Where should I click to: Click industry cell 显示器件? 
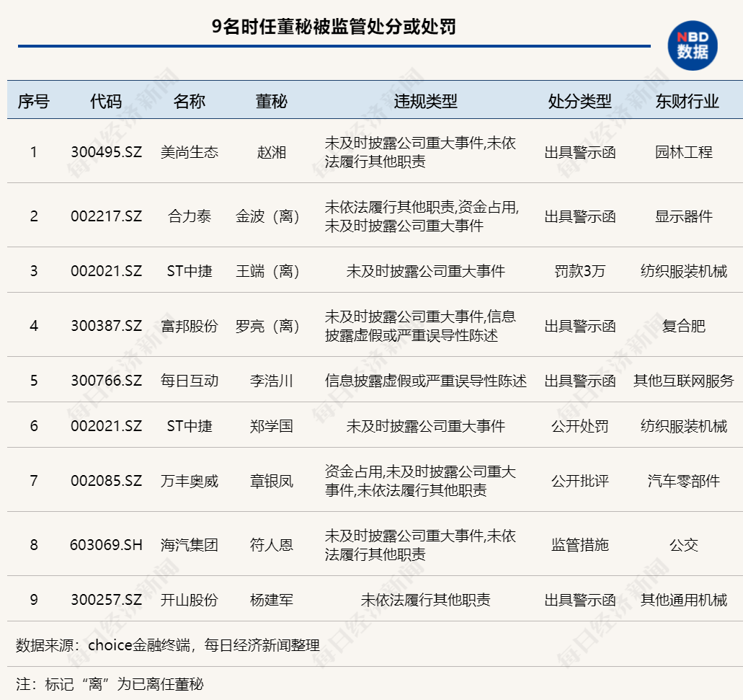tap(684, 216)
